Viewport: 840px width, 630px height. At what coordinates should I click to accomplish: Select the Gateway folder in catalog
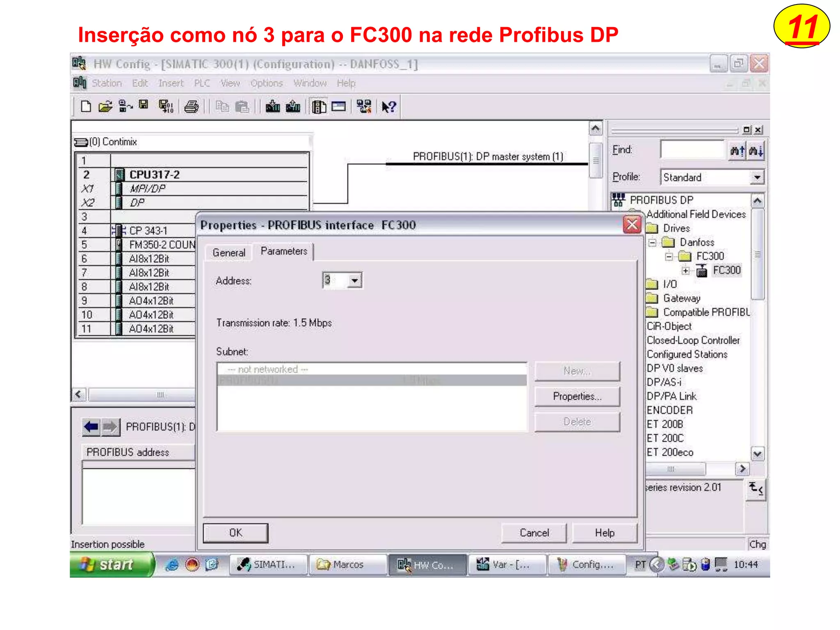(x=682, y=299)
